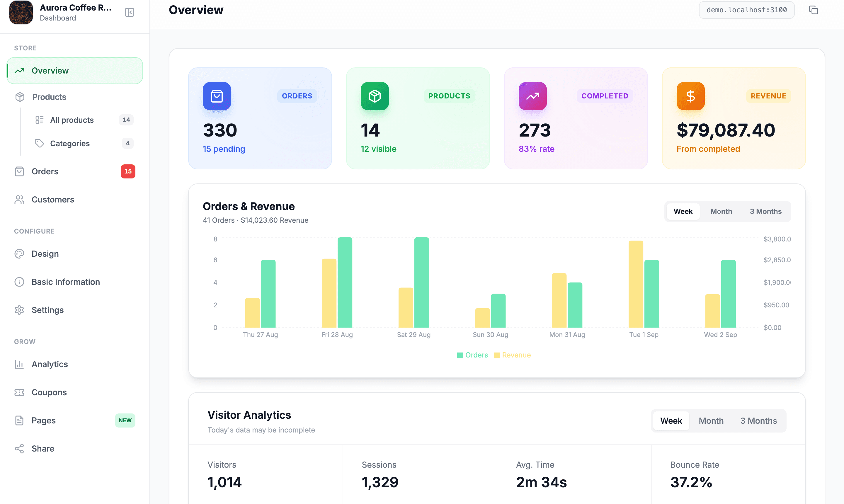Screen dimensions: 844x504
Task: Click the demo.localhost:3100 URL field
Action: tap(746, 10)
